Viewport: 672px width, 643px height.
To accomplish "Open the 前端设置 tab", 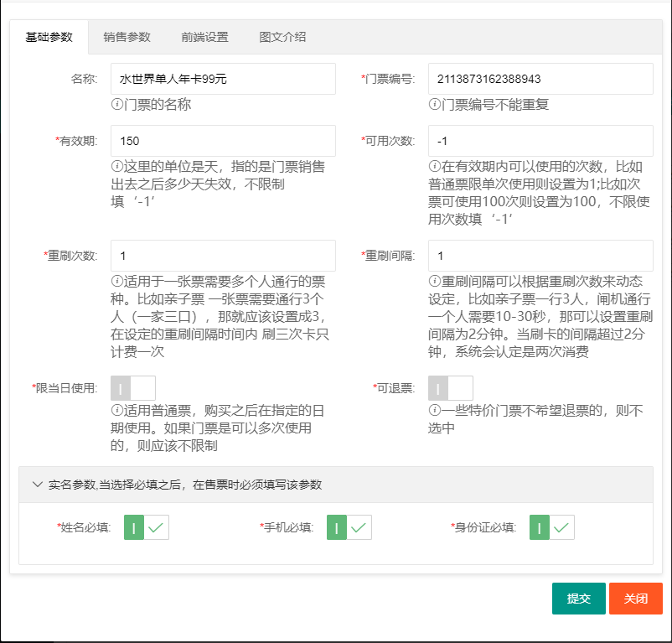I will (204, 37).
